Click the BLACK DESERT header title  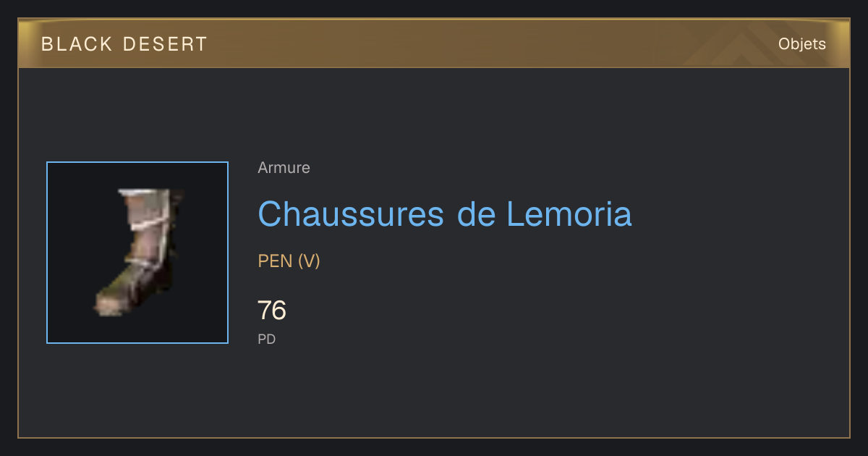(x=124, y=44)
